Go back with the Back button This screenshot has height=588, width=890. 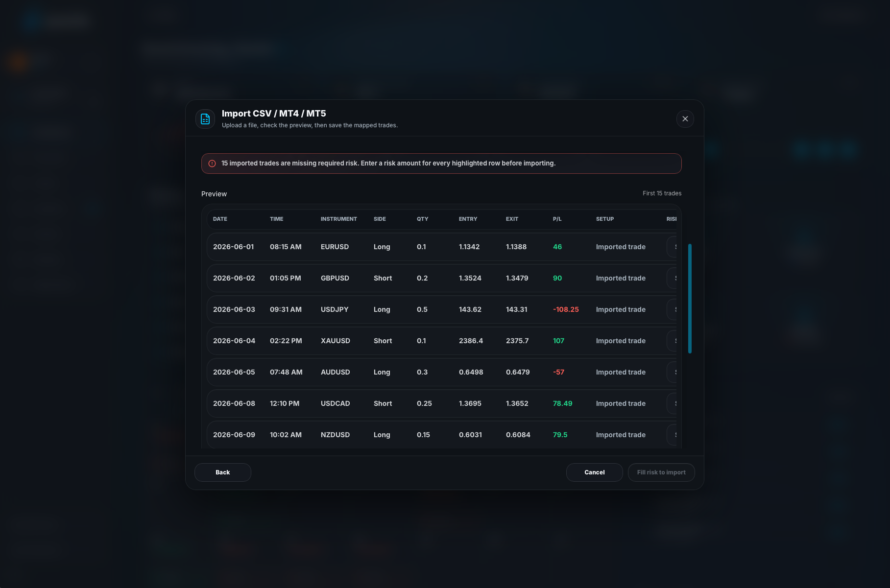click(x=223, y=472)
